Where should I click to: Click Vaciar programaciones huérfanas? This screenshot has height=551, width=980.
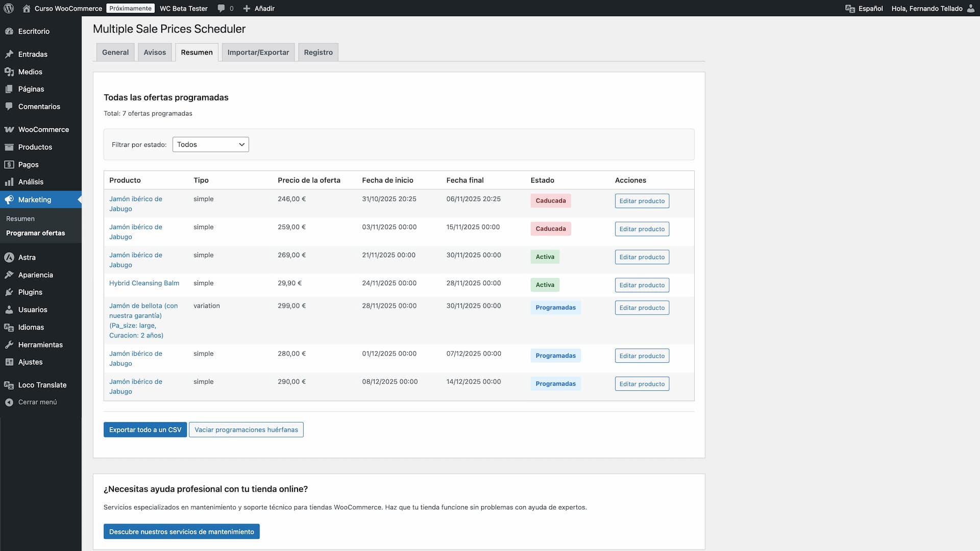pos(246,430)
